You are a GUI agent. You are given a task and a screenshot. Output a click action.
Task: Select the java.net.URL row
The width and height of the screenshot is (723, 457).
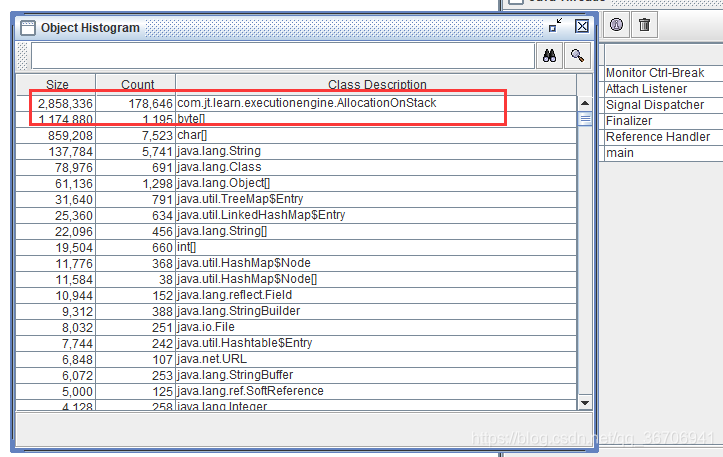tap(296, 359)
